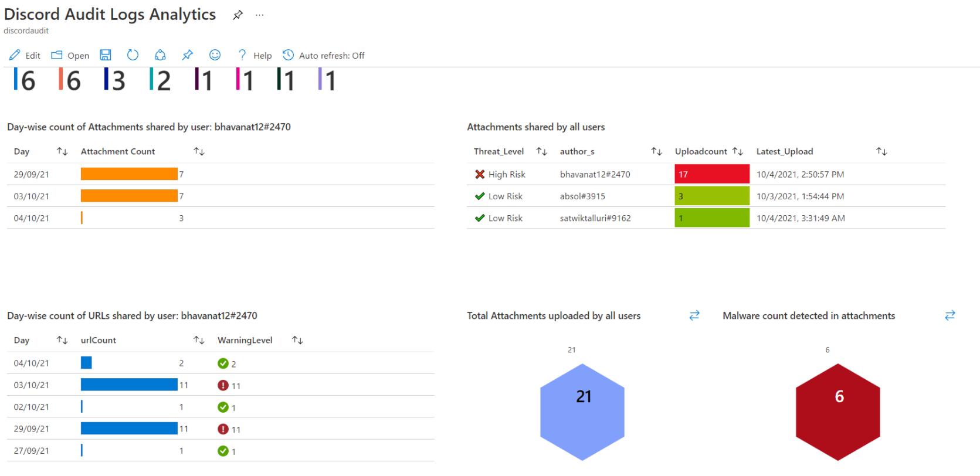Swap view on Total Attachments tile

point(694,315)
